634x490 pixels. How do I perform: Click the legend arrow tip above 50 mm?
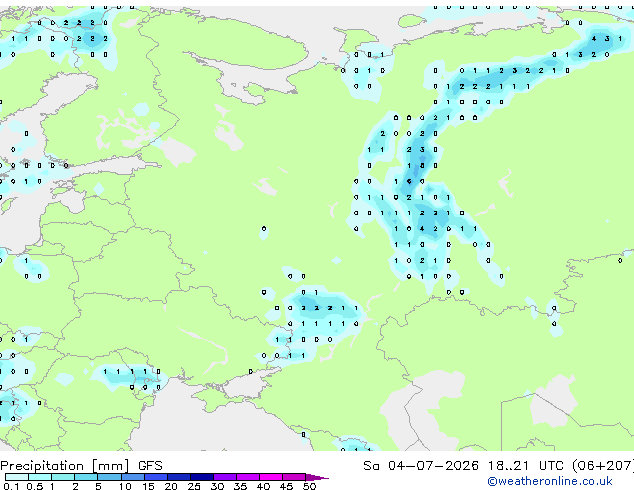pyautogui.click(x=317, y=477)
